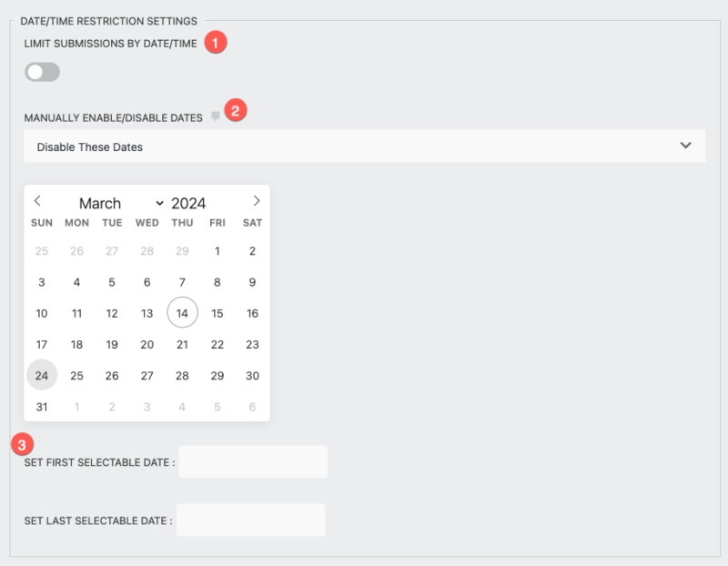Click the highlighted circle around date 14
This screenshot has width=728, height=566.
(181, 311)
